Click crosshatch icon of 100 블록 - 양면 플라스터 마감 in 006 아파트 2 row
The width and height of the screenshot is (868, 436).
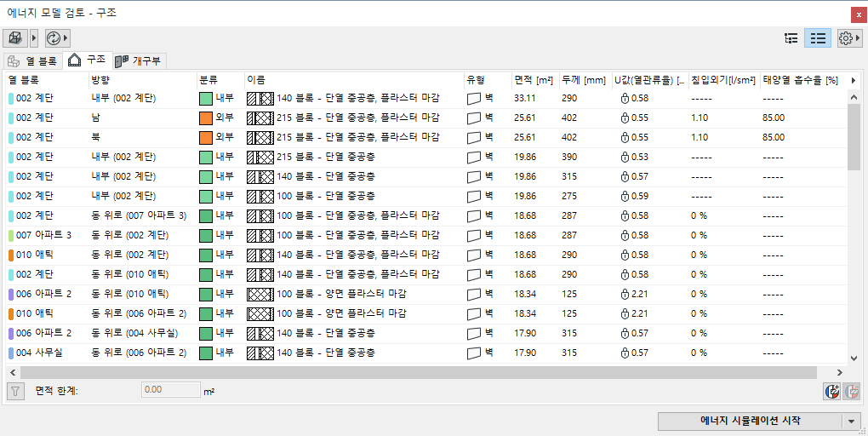(x=260, y=294)
